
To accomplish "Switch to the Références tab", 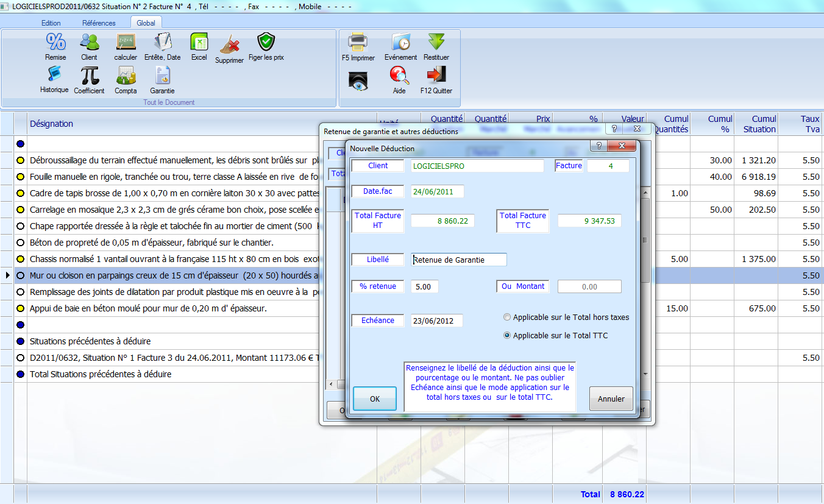I will tap(99, 23).
